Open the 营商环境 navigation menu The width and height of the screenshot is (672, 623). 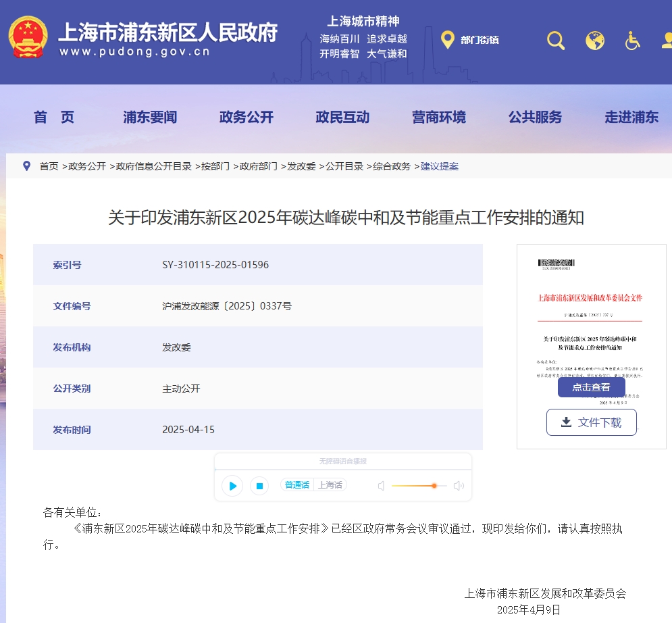[x=440, y=116]
